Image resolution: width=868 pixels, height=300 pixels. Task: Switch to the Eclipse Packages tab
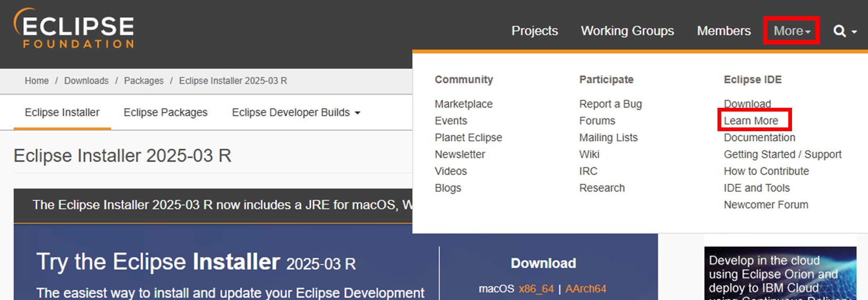click(x=166, y=112)
